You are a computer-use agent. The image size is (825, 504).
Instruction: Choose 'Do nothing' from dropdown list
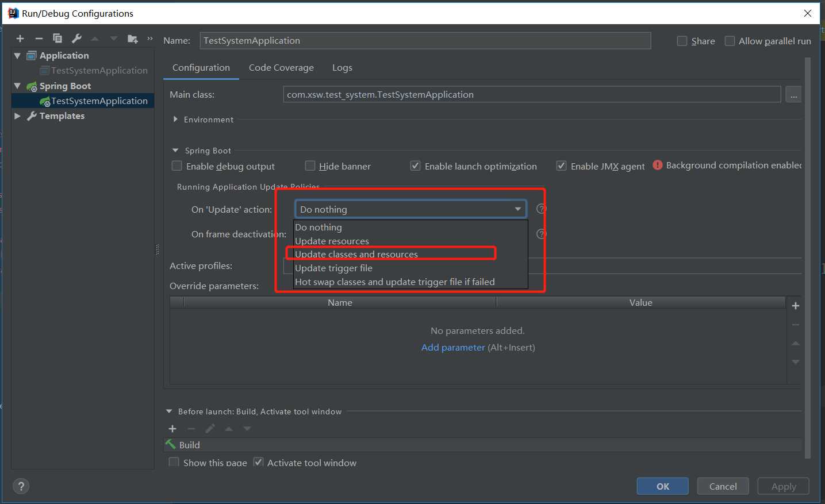coord(410,227)
